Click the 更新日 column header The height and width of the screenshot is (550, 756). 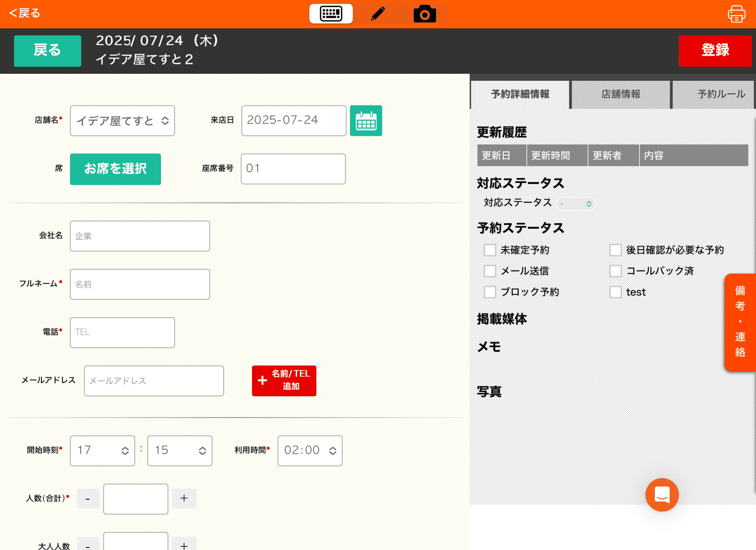click(x=502, y=155)
